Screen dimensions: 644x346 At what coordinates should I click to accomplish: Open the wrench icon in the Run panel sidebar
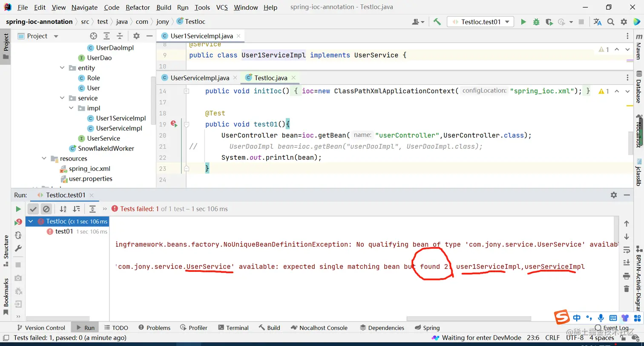(x=18, y=248)
